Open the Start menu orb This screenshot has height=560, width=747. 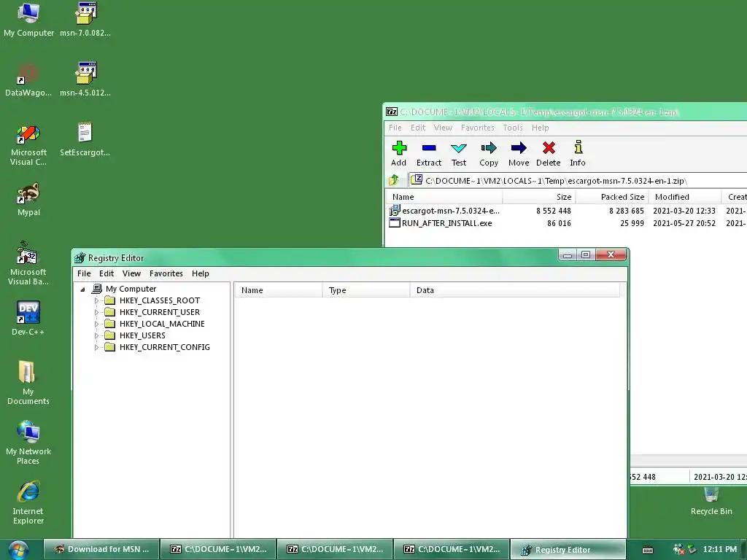pos(18,550)
